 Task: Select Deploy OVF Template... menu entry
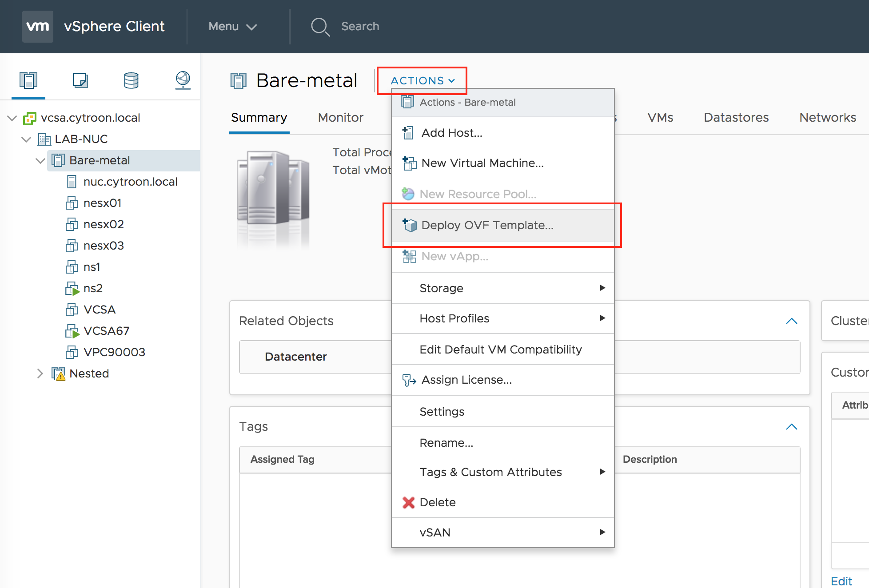[503, 225]
